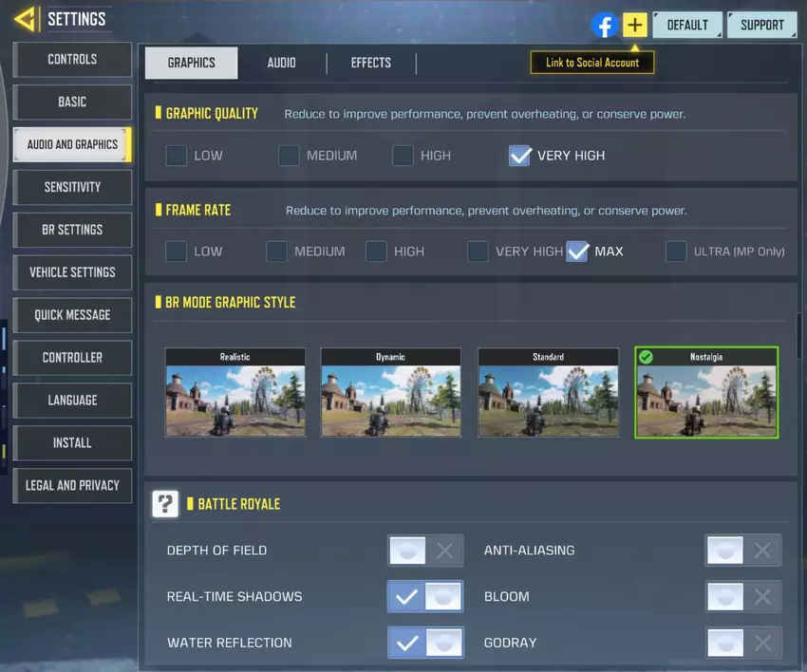Select Ultra (MP Only) frame rate
The width and height of the screenshot is (807, 672).
(x=676, y=252)
